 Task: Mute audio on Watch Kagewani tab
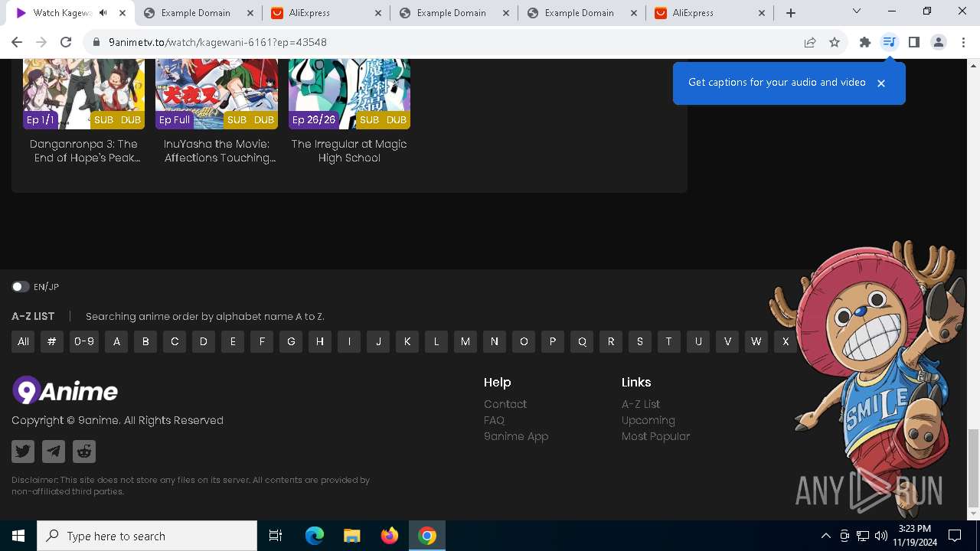coord(103,13)
